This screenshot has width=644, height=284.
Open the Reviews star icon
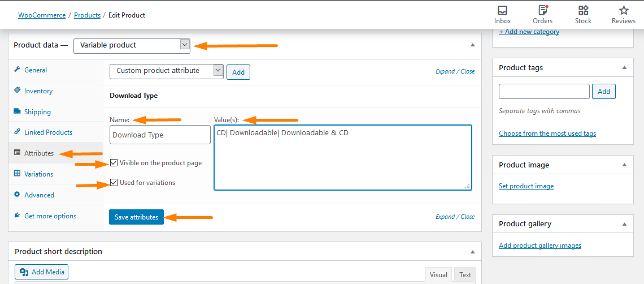coord(624,10)
